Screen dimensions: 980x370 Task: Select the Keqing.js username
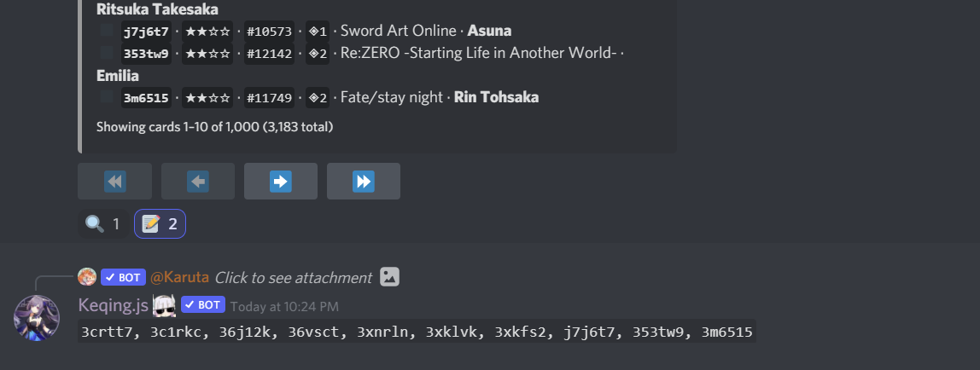114,305
